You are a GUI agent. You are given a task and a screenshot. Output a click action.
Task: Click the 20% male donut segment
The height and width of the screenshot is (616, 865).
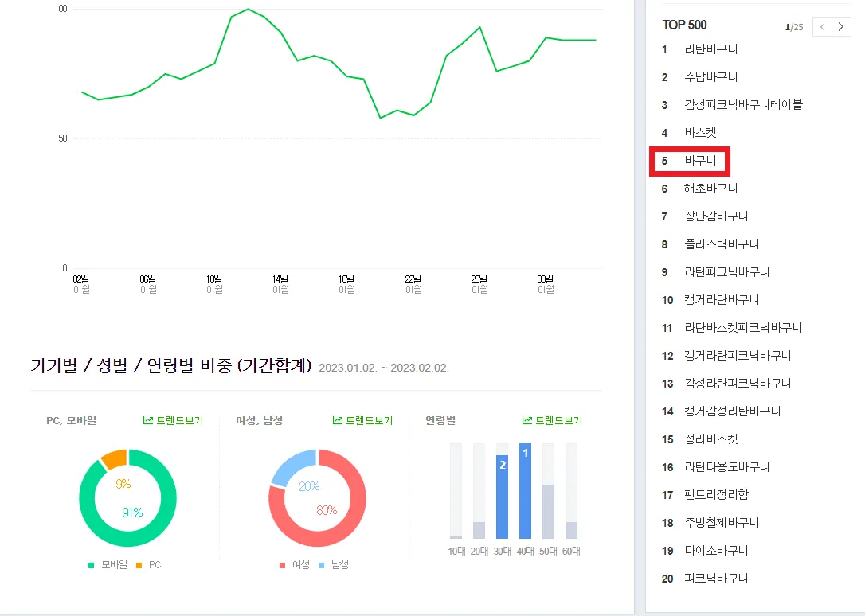[x=292, y=465]
